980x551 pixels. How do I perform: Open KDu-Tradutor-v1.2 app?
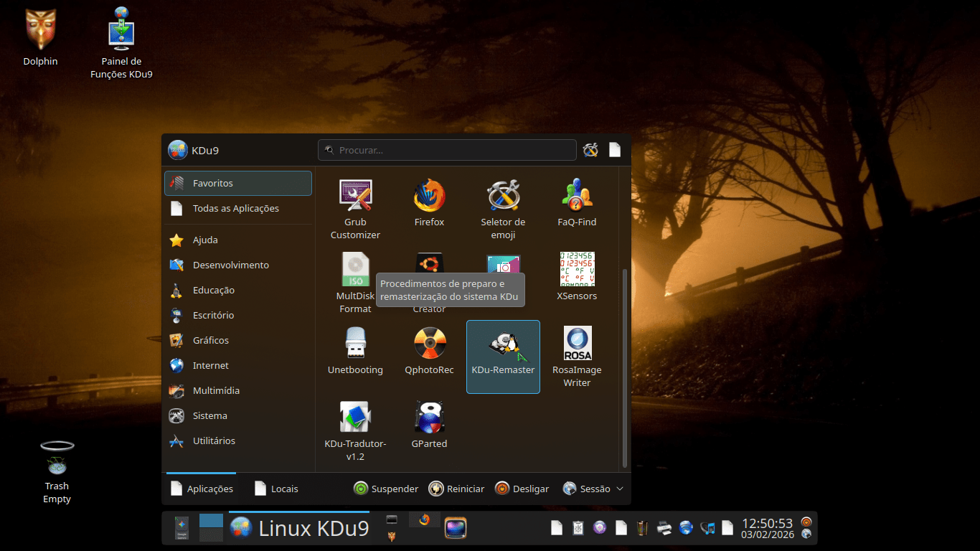(355, 430)
